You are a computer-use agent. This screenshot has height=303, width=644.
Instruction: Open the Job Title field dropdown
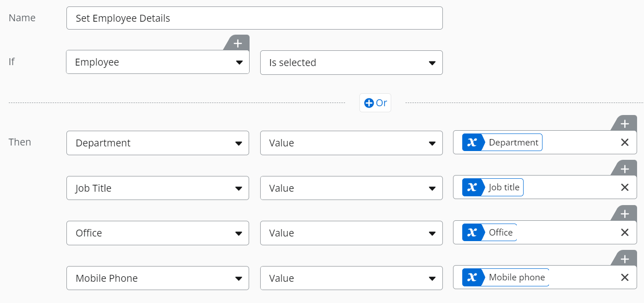pos(158,188)
